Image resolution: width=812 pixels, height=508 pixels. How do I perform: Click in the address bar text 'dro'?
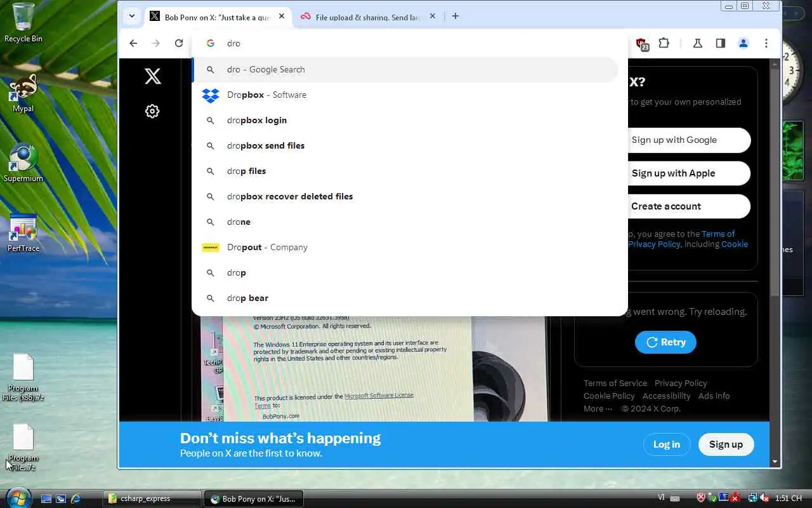[x=233, y=43]
